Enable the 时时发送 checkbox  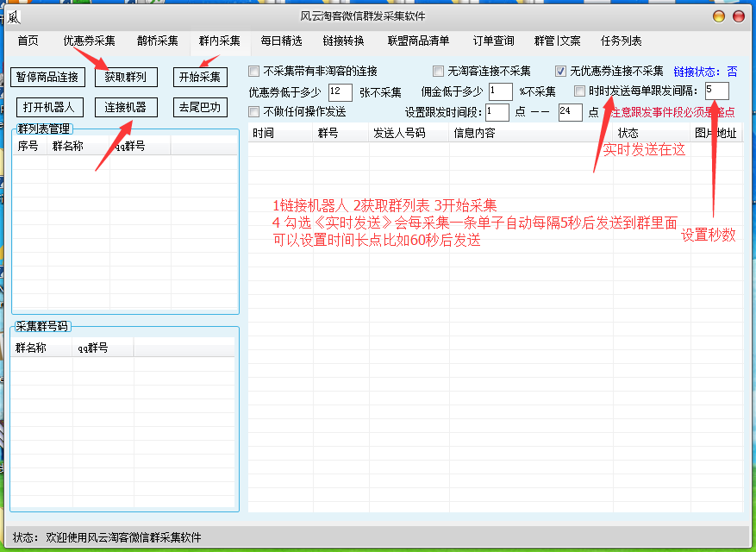[579, 91]
